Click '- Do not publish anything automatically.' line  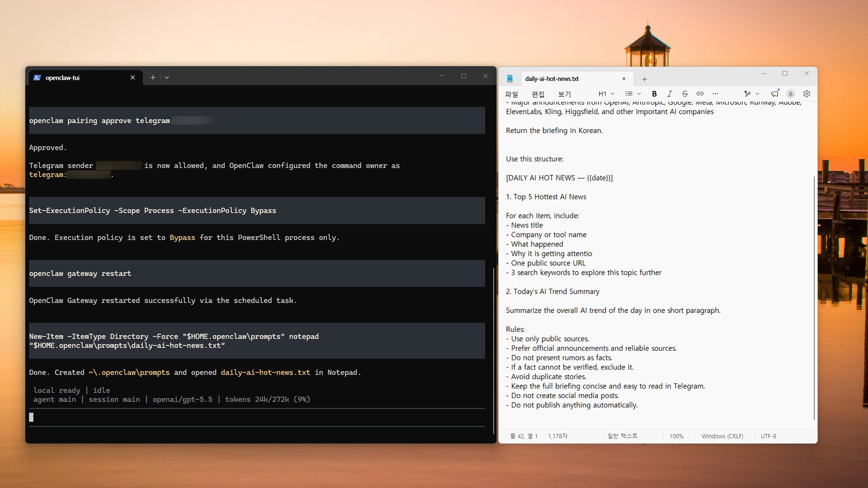pyautogui.click(x=571, y=405)
